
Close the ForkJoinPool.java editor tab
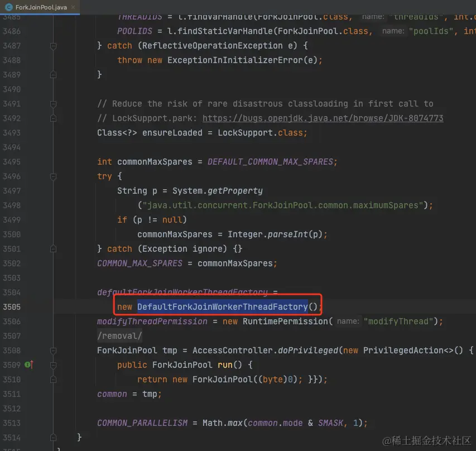pos(73,7)
